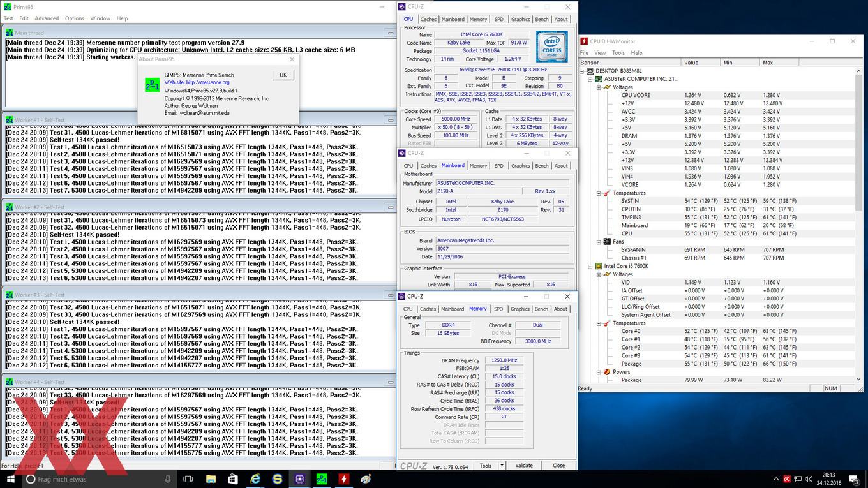This screenshot has height=488, width=868.
Task: Click the Cortana microphone icon
Action: tap(168, 478)
